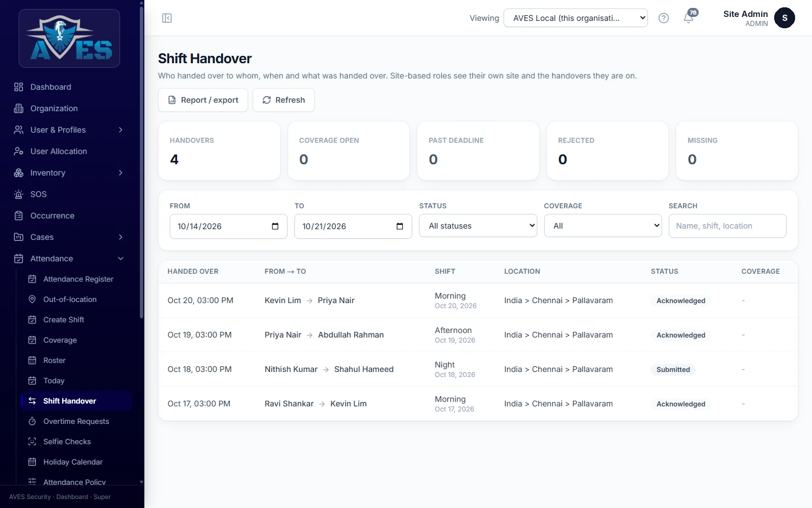Click the Out-of-location pin icon
The height and width of the screenshot is (508, 812).
point(32,299)
